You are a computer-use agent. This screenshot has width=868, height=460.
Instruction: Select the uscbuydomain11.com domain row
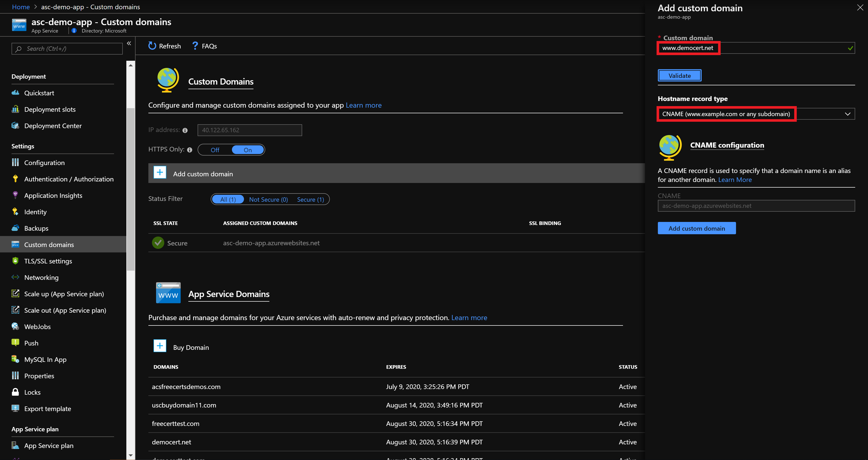(x=396, y=405)
